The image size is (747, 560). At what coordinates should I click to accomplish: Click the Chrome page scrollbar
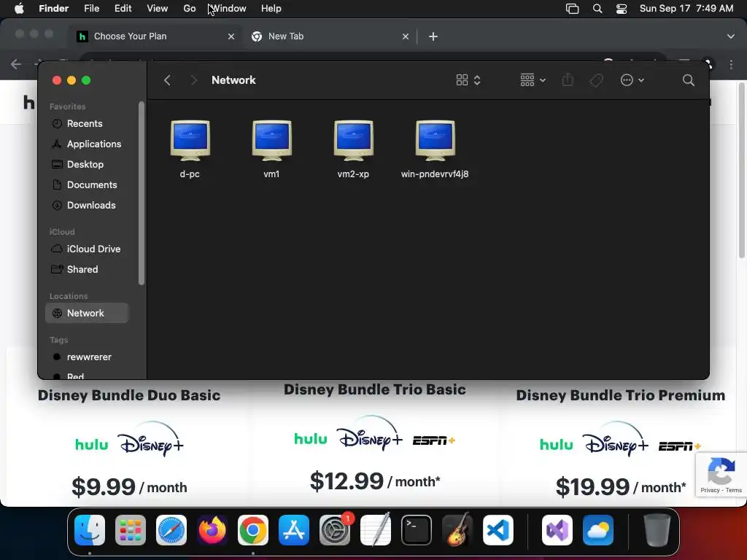coord(742,171)
